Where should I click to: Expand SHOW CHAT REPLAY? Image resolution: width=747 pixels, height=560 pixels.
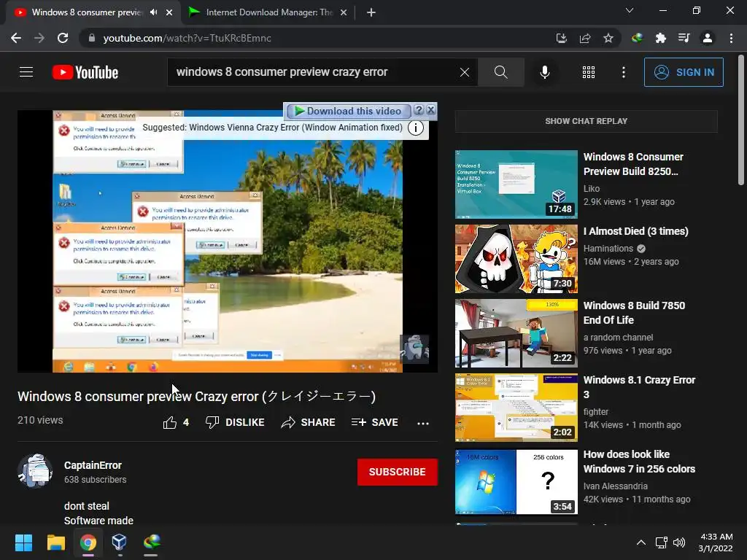click(586, 121)
